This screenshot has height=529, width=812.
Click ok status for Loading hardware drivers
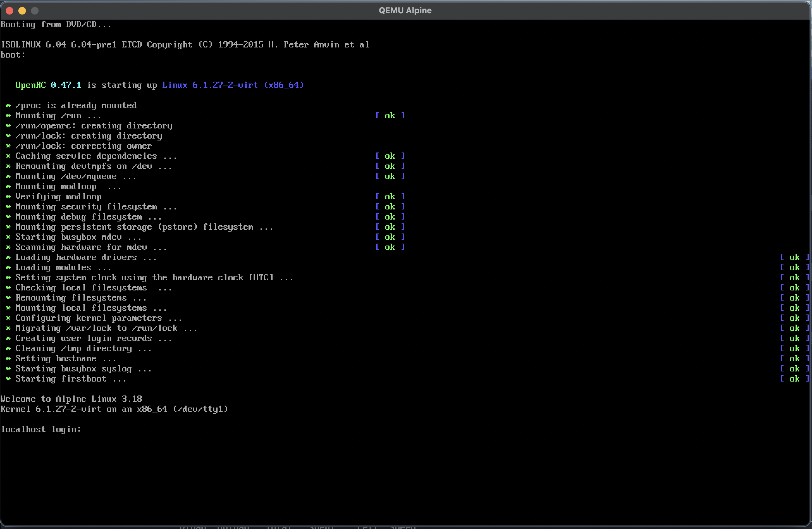795,257
